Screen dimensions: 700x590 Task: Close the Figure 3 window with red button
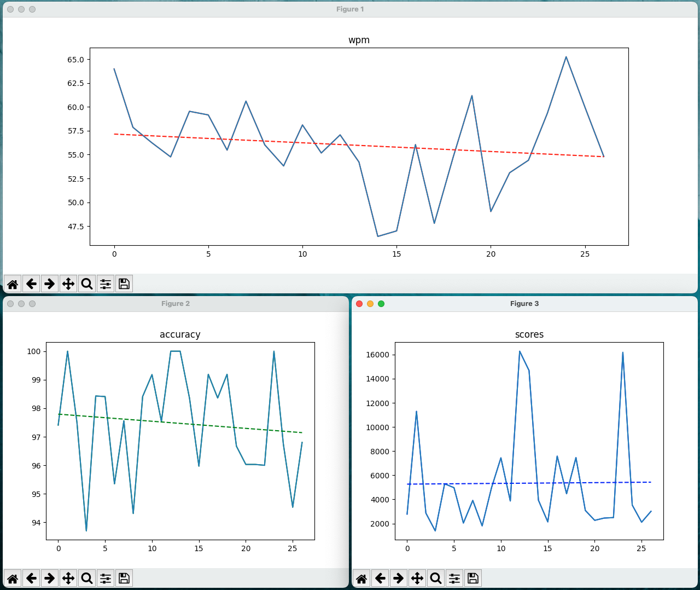(359, 304)
